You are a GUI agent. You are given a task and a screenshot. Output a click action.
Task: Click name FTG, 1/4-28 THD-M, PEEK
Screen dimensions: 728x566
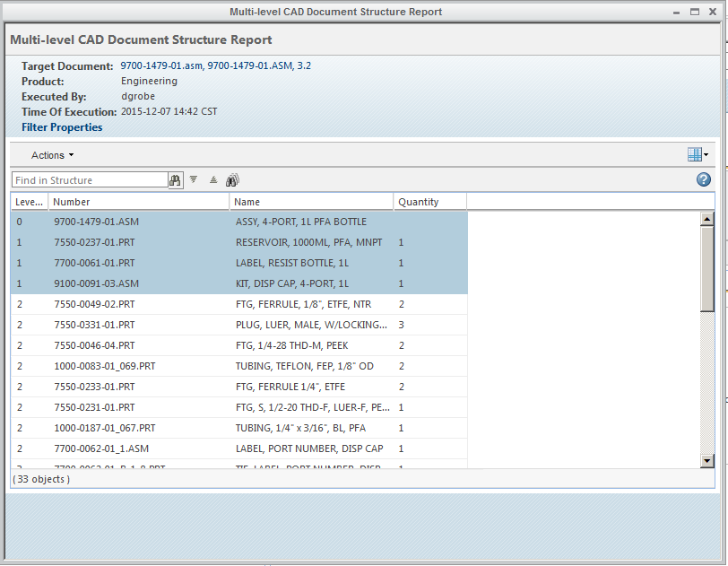[291, 345]
